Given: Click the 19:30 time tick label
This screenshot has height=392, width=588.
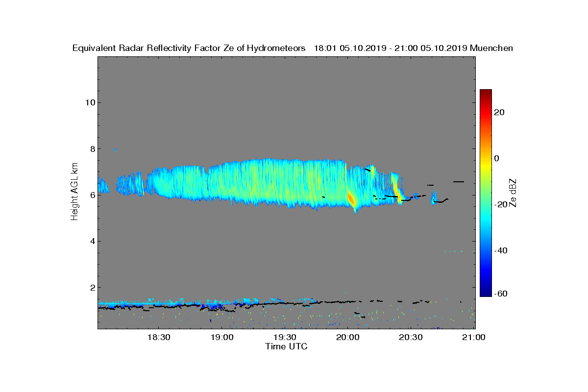Looking at the screenshot, I should coord(285,337).
